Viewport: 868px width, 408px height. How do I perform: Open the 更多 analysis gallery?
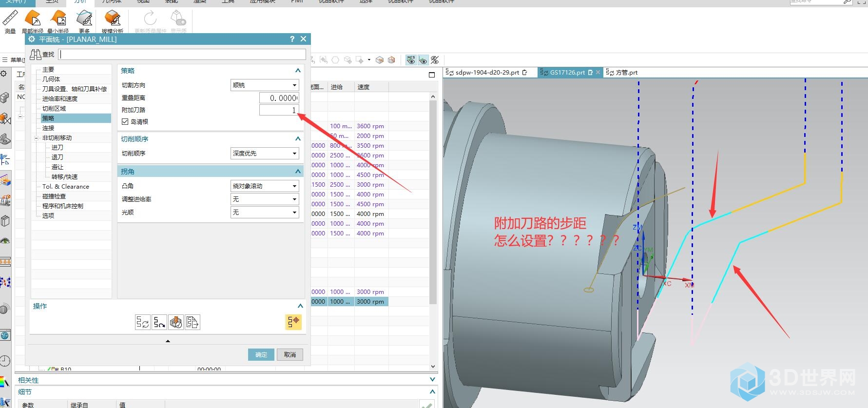84,21
